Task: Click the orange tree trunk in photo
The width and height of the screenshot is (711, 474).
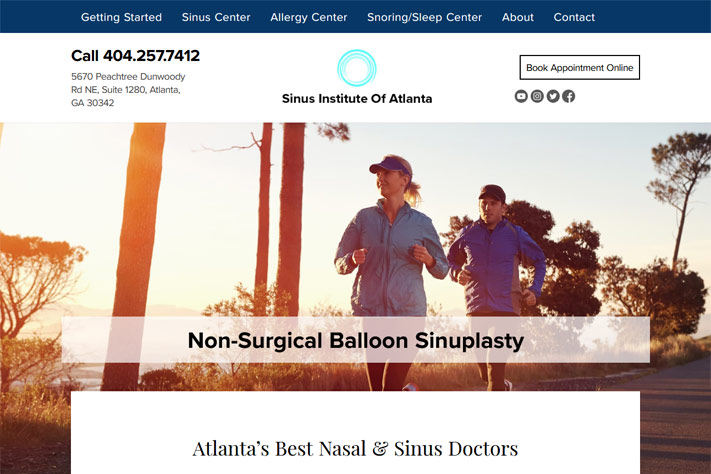Action: 136,256
